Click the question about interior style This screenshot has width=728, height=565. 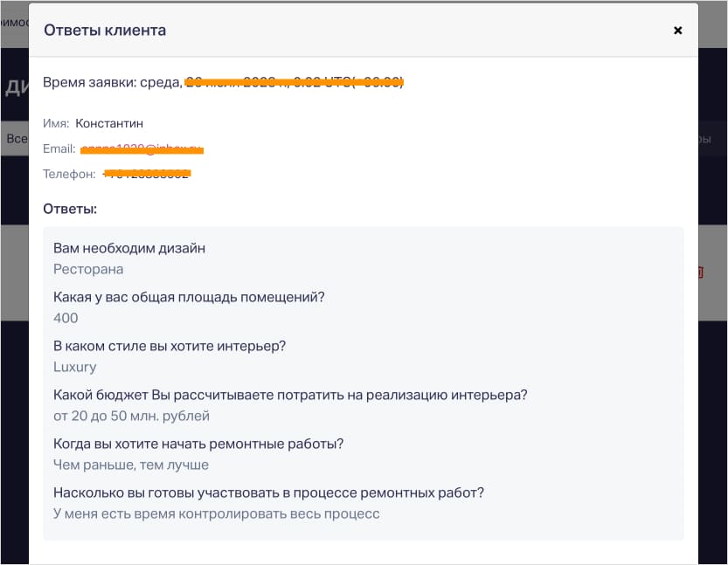click(x=170, y=346)
